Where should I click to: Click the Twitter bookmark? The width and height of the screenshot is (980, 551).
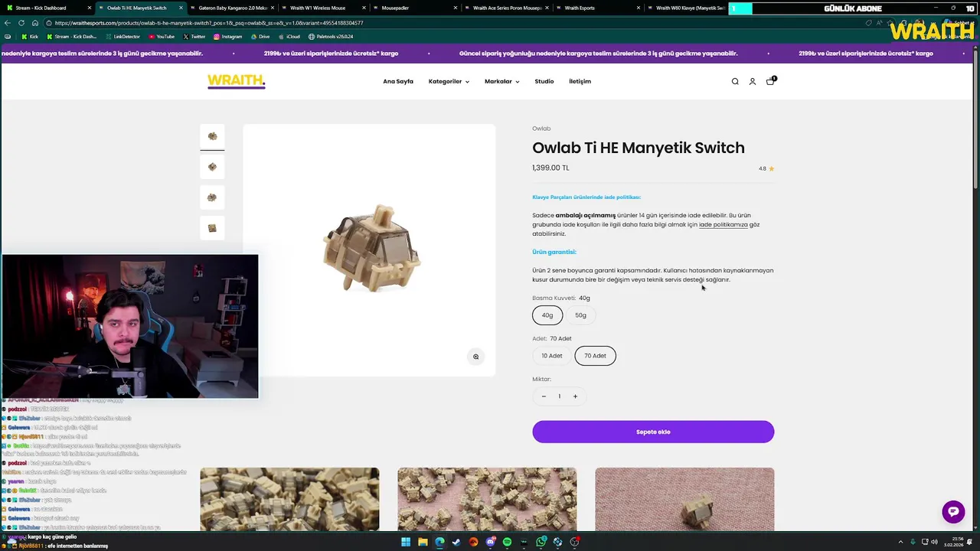click(x=194, y=37)
